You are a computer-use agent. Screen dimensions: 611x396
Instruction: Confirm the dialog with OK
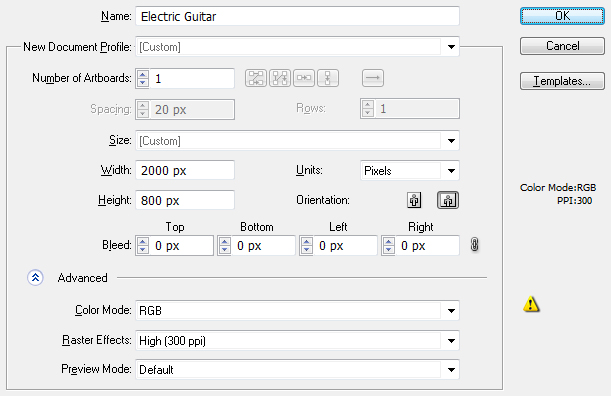point(562,16)
